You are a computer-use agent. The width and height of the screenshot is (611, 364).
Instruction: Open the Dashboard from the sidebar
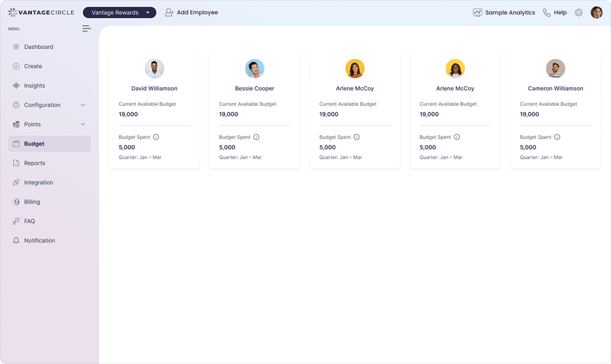click(39, 47)
